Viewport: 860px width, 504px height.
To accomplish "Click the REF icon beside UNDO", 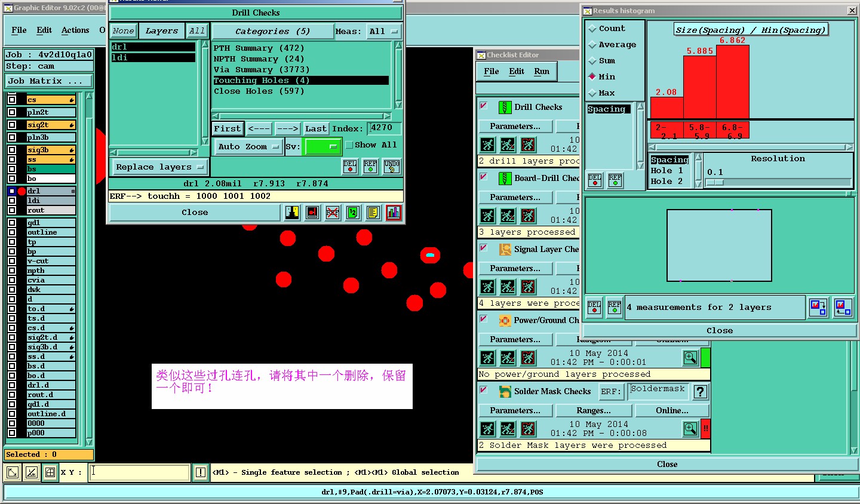I will click(370, 167).
